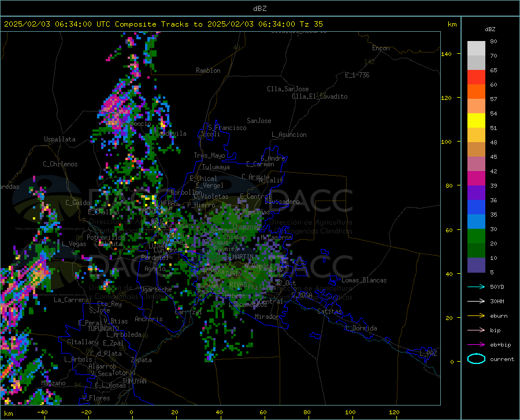Viewport: 520px width, 420px height.
Task: Click the Catitas place label
Action: point(330,311)
